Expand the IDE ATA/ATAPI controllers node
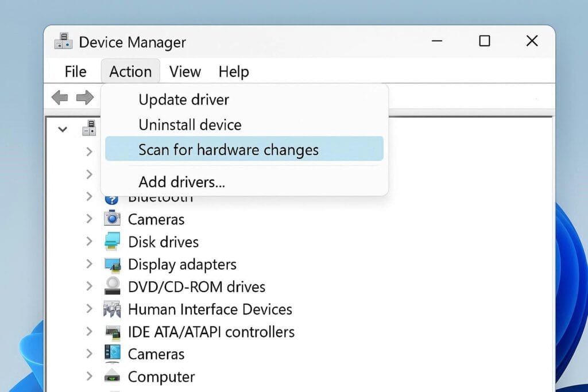This screenshot has height=392, width=588. pyautogui.click(x=89, y=332)
